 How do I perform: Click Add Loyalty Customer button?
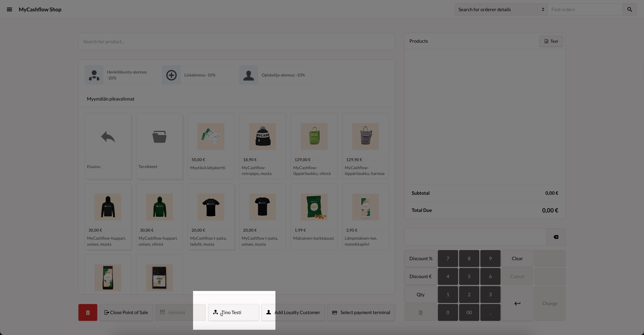[x=293, y=312]
